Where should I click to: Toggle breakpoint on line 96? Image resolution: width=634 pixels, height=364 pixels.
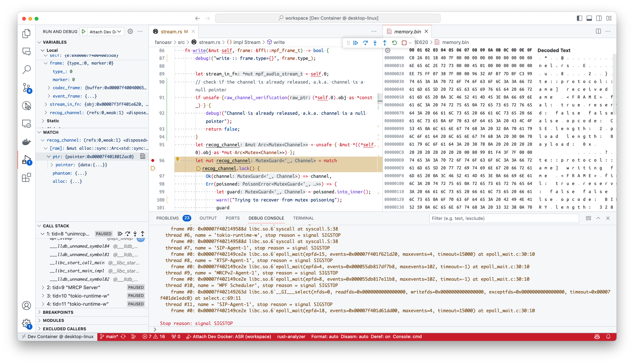tap(153, 160)
